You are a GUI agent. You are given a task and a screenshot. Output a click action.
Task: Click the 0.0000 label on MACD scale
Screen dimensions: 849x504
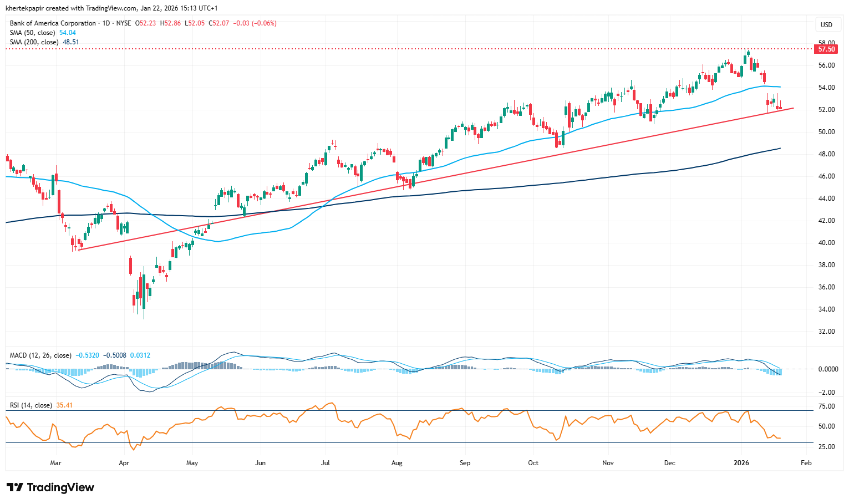[828, 369]
